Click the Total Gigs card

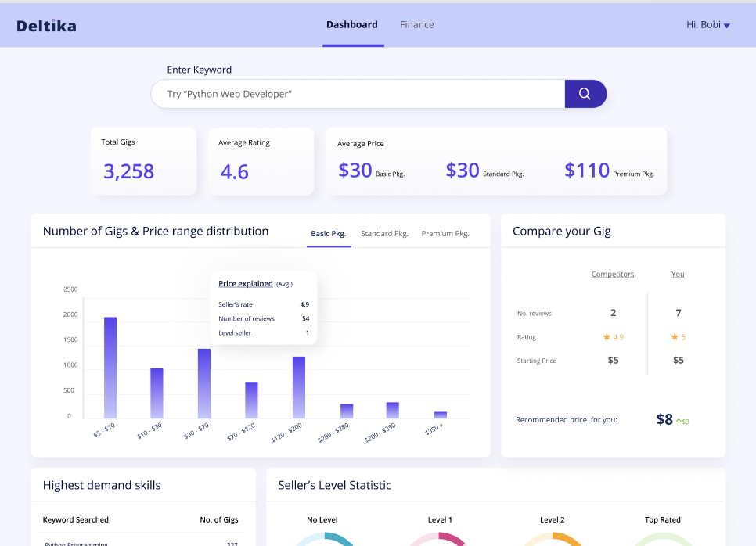(x=144, y=161)
